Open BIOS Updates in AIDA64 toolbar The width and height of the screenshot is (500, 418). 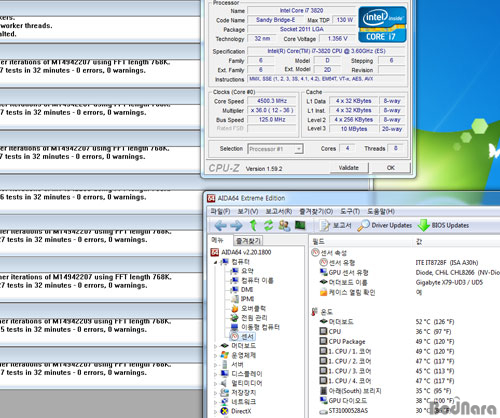click(443, 226)
